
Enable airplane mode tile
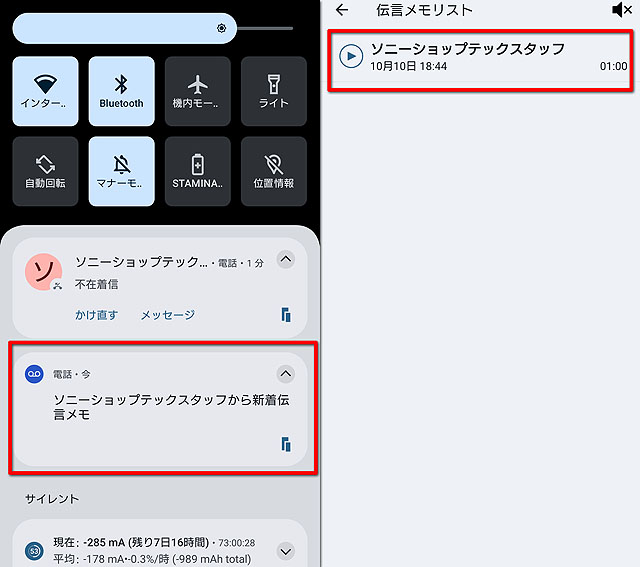(x=198, y=91)
